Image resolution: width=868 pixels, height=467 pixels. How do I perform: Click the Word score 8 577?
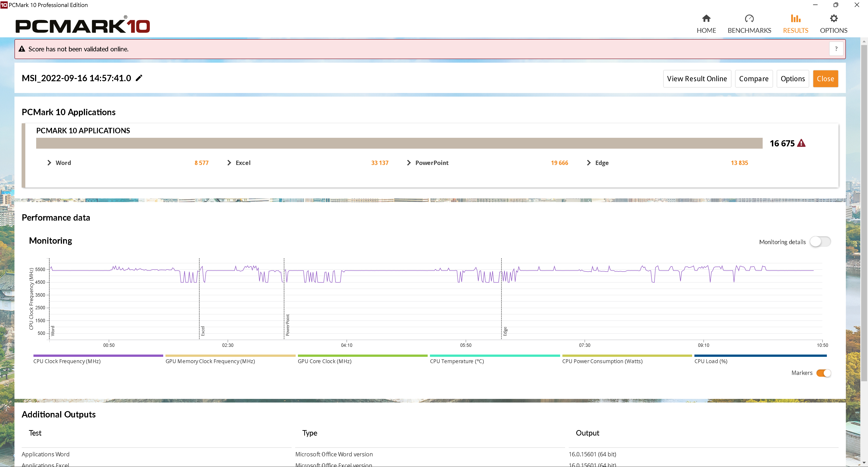point(201,163)
